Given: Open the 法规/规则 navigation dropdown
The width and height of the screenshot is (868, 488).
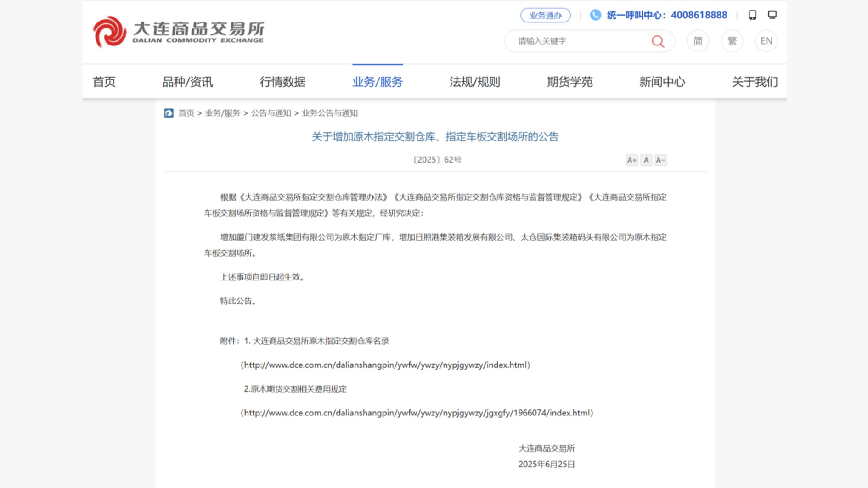Looking at the screenshot, I should point(475,82).
